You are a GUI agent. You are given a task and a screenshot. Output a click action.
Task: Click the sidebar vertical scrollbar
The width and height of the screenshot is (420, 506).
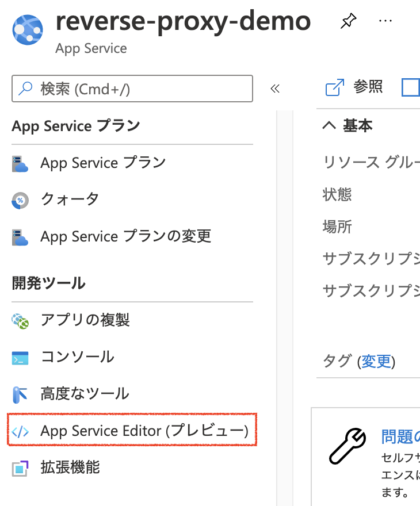coord(285,308)
